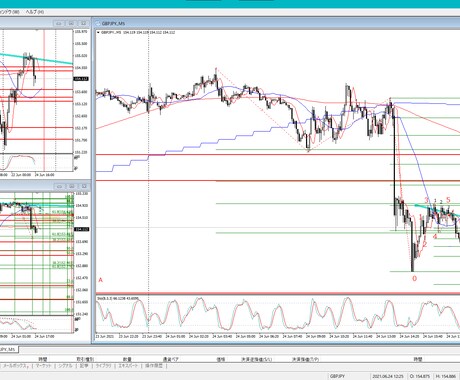
Task: Maximize the upper-left small chart window
Action: coord(71,23)
